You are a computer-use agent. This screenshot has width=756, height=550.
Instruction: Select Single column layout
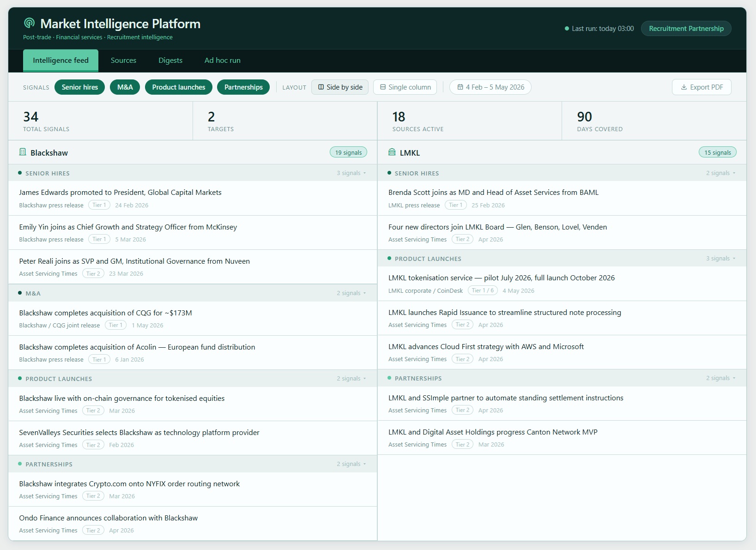click(405, 87)
